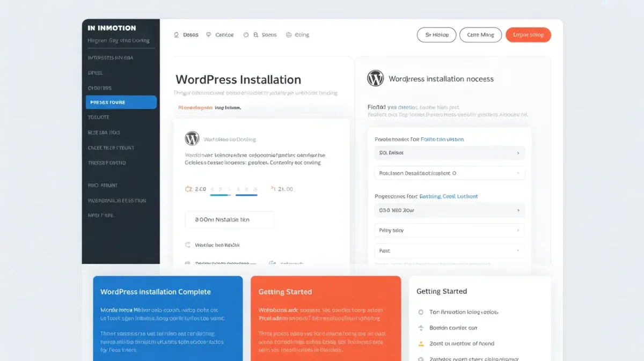The image size is (644, 361).
Task: Open the Eoing tab in top navigation
Action: (302, 35)
